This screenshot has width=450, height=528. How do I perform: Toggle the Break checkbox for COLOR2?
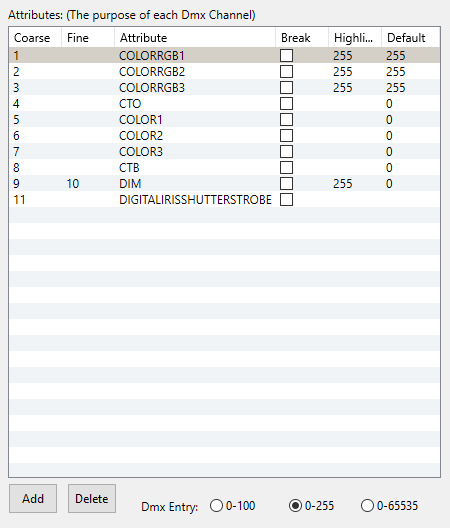point(286,136)
